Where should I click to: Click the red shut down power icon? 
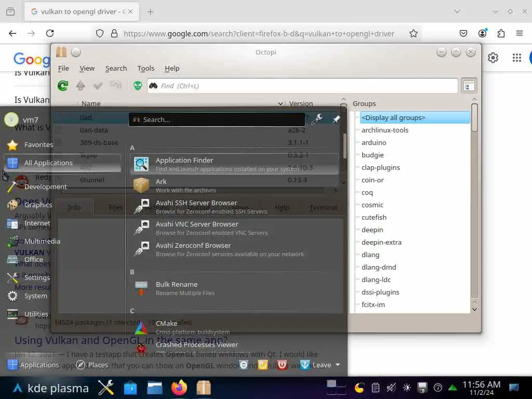pos(282,365)
